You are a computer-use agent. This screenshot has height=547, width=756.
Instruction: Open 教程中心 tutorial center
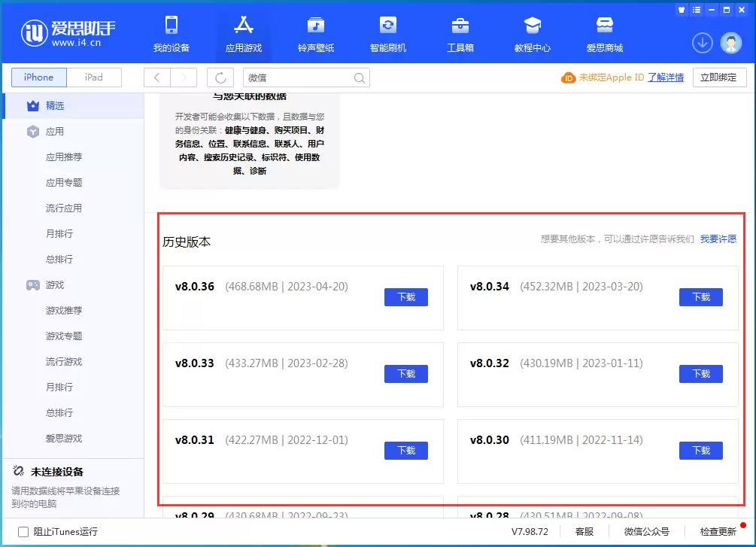533,34
